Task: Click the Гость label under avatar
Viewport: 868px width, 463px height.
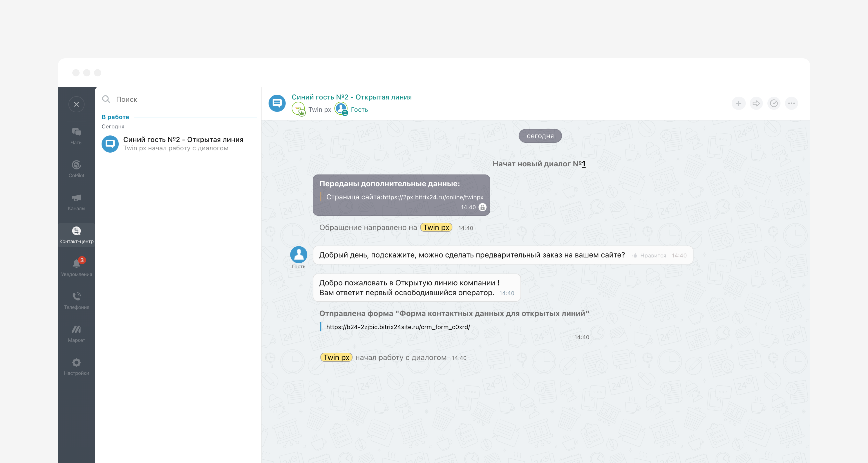Action: coord(299,267)
